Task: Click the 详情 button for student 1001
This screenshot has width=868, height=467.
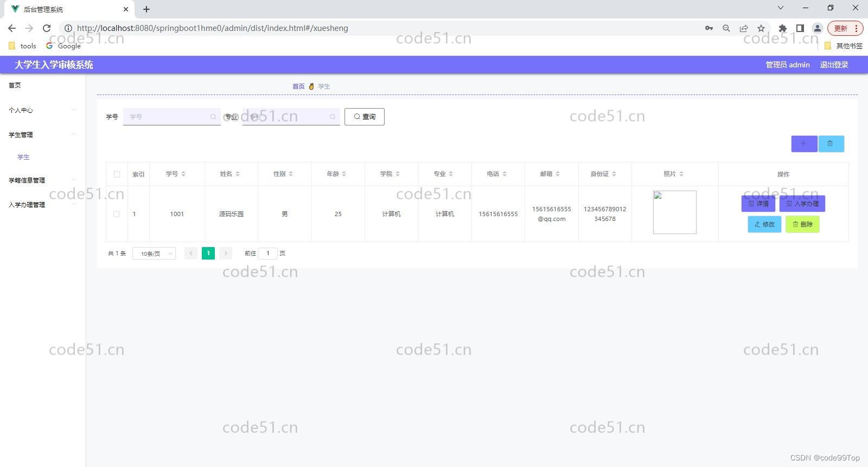Action: [758, 204]
